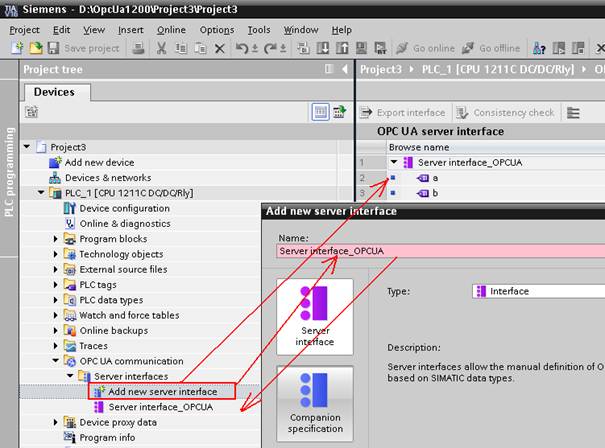Click the Print icon in toolbar

point(138,48)
